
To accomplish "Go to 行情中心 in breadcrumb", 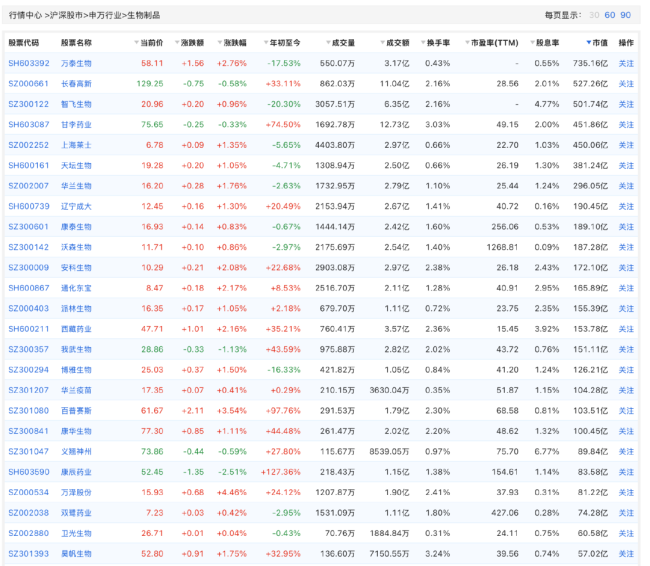I will [27, 15].
